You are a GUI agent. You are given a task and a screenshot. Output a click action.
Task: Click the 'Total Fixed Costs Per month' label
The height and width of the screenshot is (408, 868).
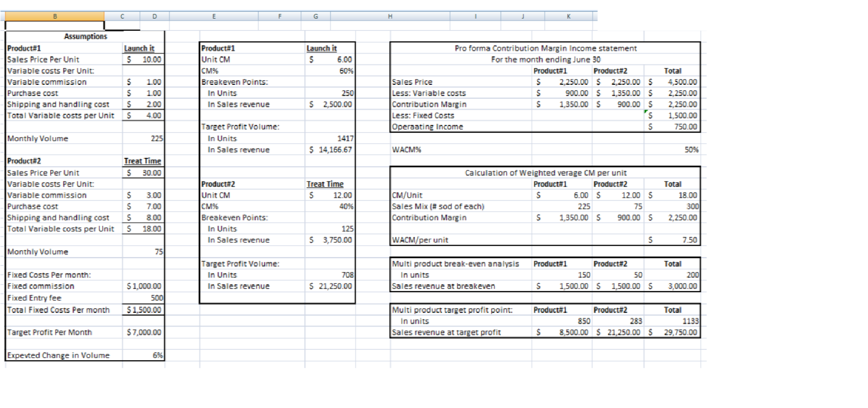tap(58, 310)
